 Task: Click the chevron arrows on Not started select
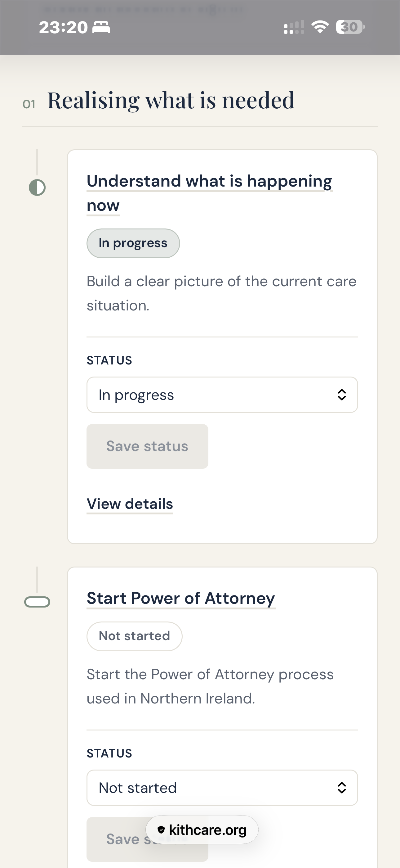[x=342, y=788]
